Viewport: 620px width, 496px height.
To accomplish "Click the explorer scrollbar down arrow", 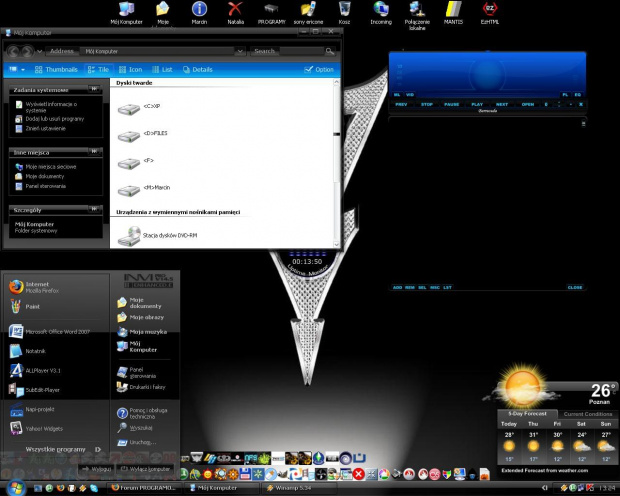I will pyautogui.click(x=336, y=244).
